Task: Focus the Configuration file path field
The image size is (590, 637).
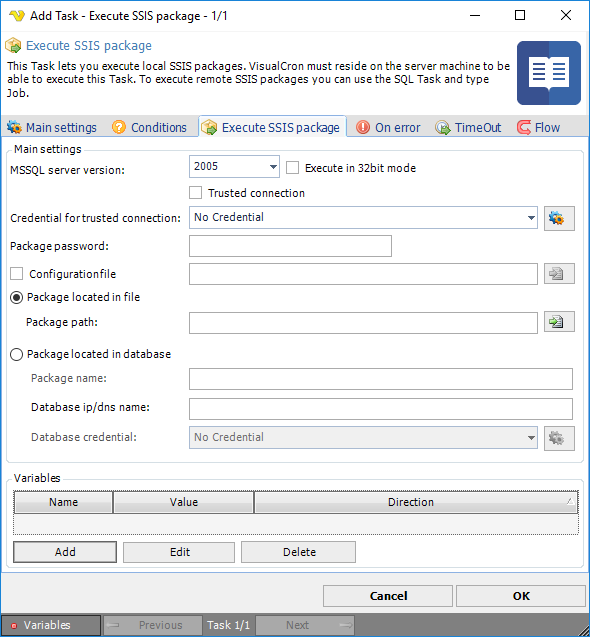Action: (x=363, y=274)
